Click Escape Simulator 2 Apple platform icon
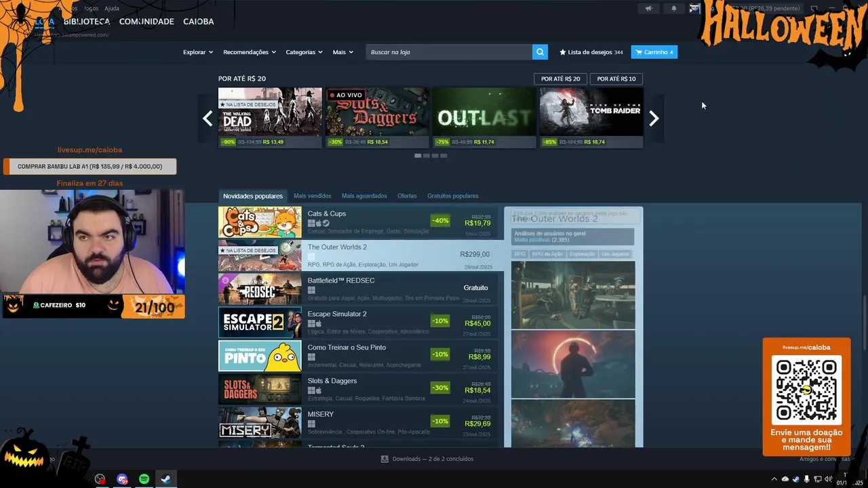 pos(319,324)
